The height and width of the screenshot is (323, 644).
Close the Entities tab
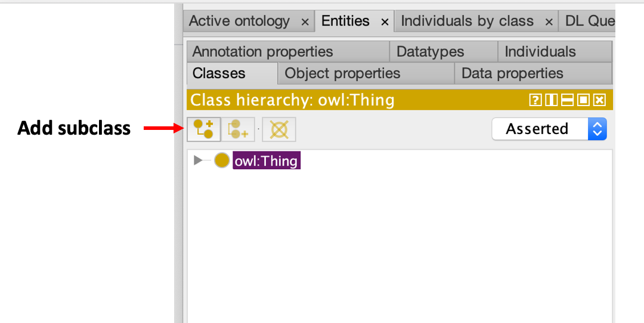385,22
